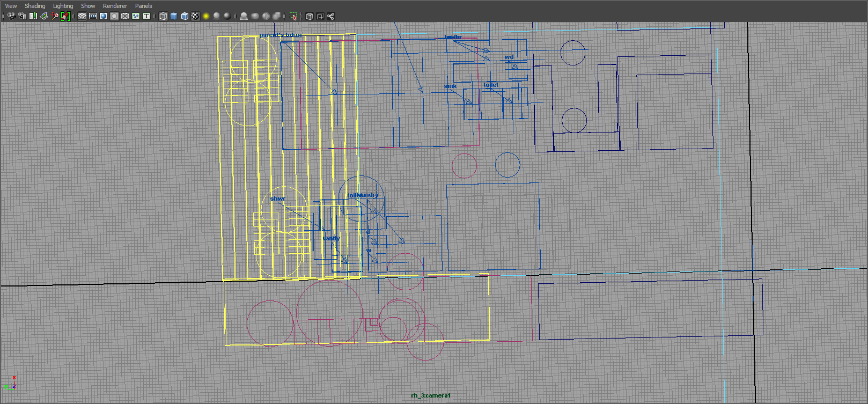Click the Multisample Anti-aliasing icon
The width and height of the screenshot is (868, 404).
(266, 16)
